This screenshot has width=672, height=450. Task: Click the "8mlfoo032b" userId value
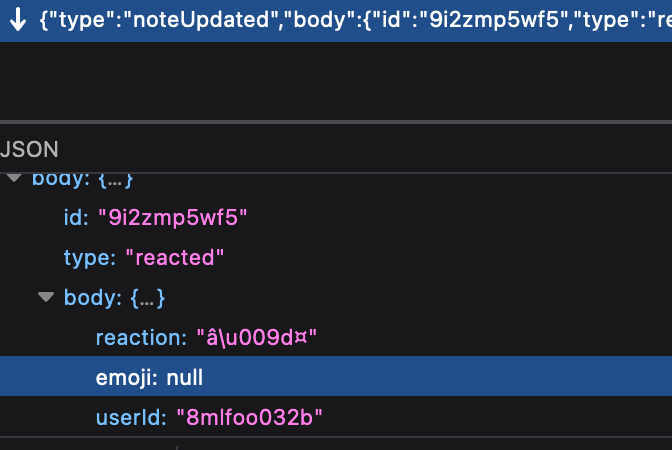click(x=249, y=417)
